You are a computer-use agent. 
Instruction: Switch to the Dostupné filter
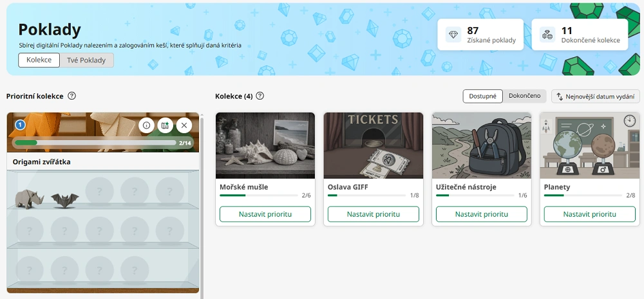click(482, 96)
